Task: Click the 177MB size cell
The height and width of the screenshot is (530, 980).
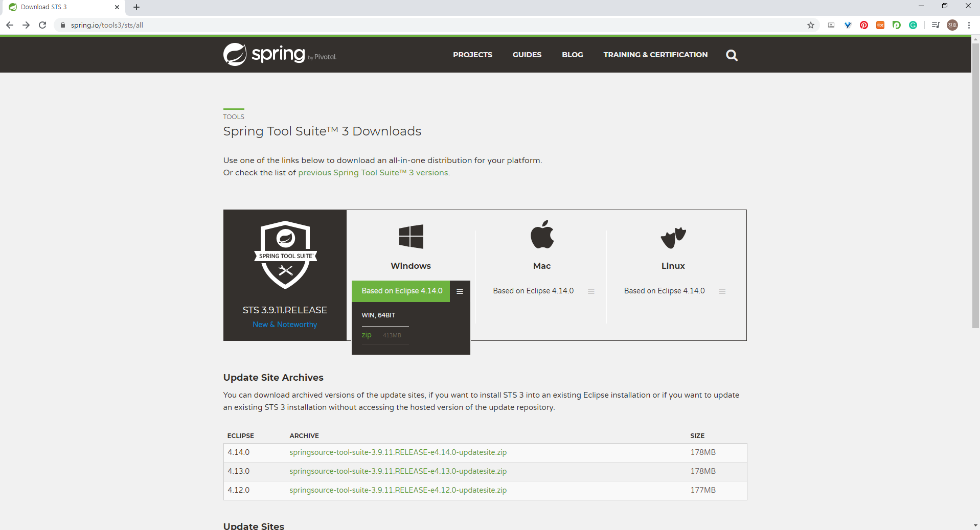Action: pos(703,490)
